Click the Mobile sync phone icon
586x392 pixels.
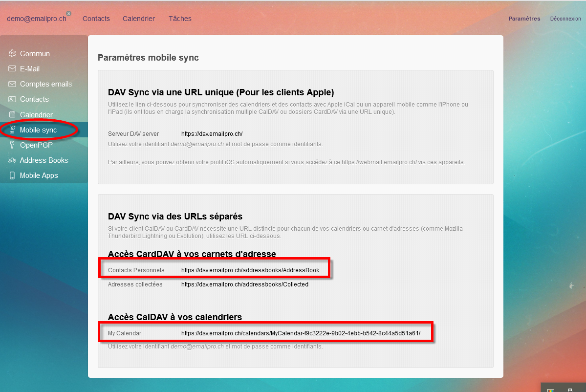[x=12, y=130]
